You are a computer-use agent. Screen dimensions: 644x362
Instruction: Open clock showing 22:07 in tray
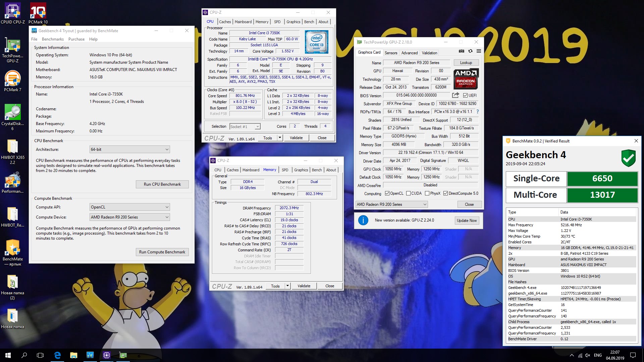pos(615,355)
